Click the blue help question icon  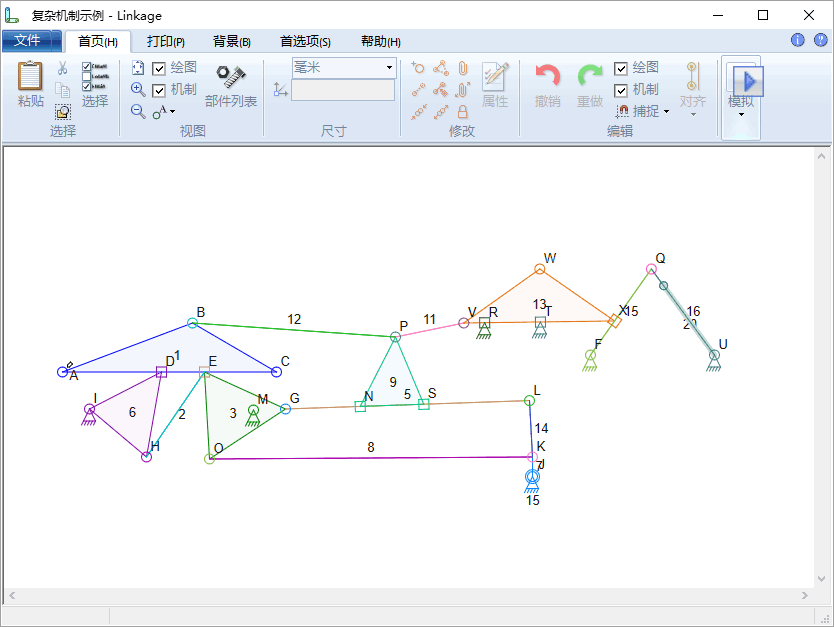point(821,40)
